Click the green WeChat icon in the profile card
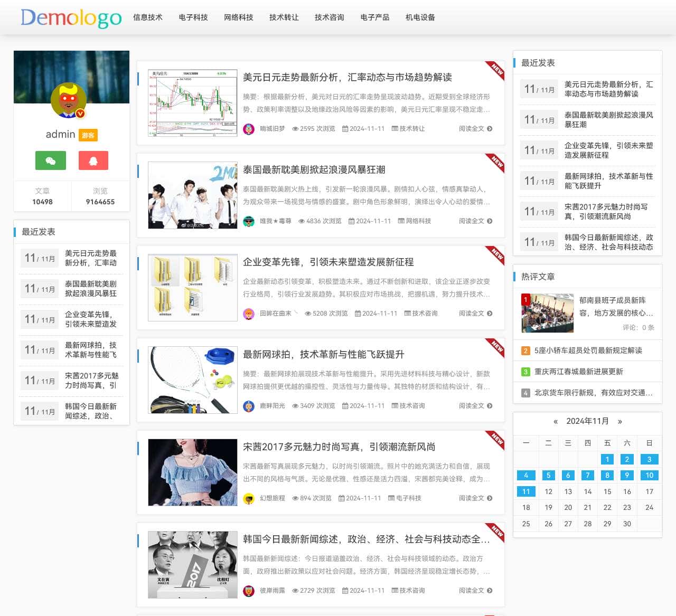 50,160
